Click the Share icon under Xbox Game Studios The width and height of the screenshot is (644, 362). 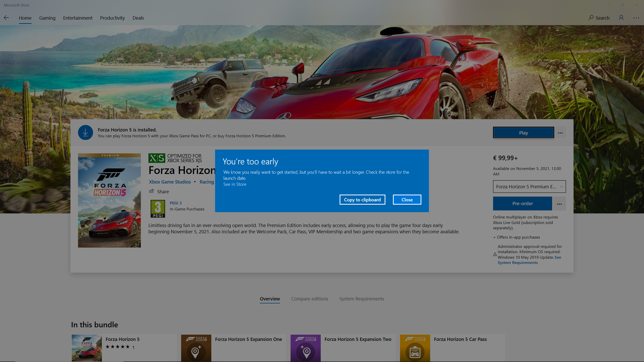pos(151,191)
